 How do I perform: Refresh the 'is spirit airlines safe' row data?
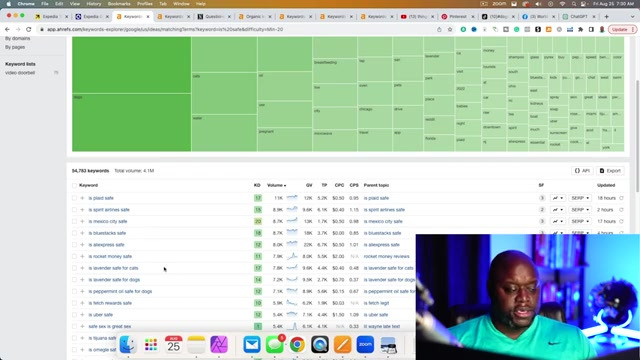(621, 210)
